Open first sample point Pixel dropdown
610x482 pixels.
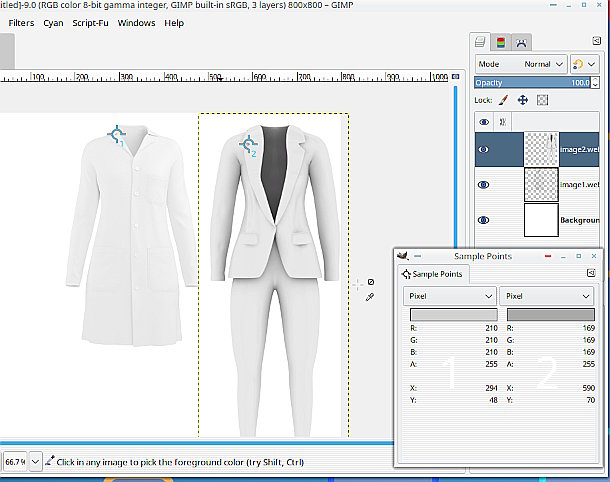tap(450, 296)
